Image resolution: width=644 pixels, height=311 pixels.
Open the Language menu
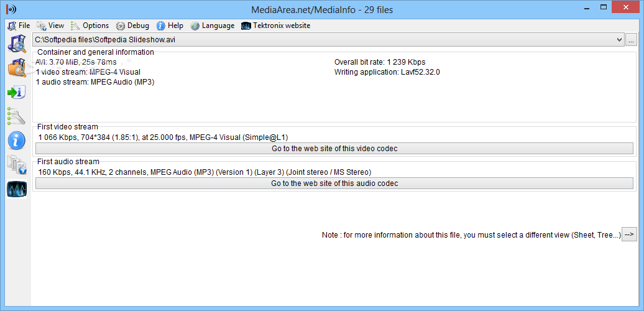[x=213, y=26]
